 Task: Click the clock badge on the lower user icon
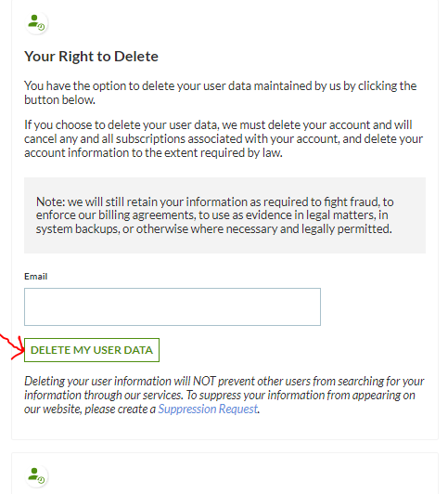click(x=41, y=480)
